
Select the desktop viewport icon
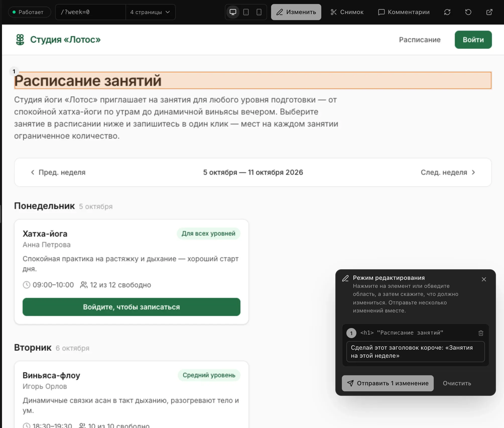233,12
